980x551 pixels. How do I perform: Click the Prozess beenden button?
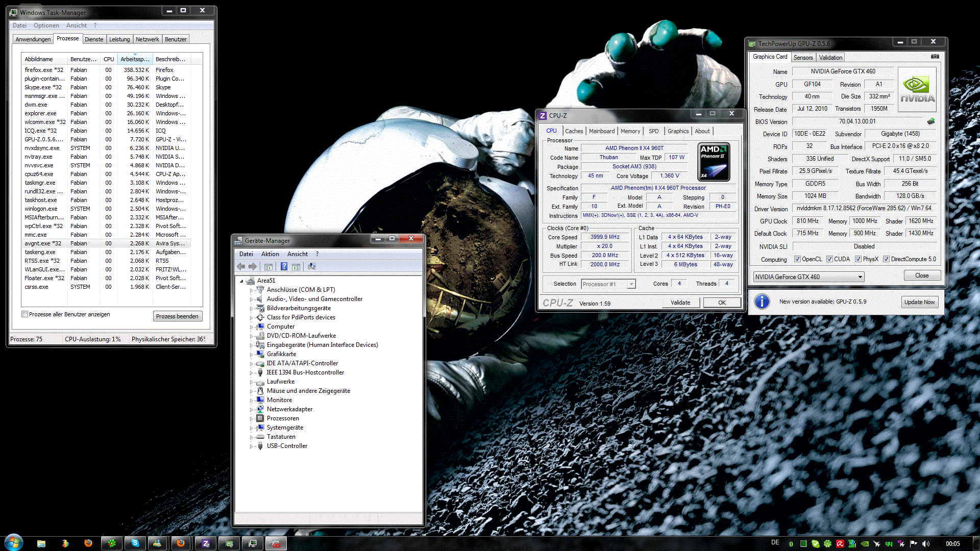[177, 316]
